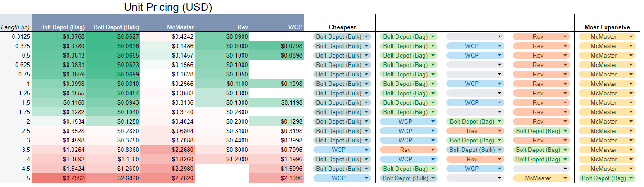Image resolution: width=644 pixels, height=187 pixels.
Task: Select the 1.75 length cell
Action: coord(16,112)
